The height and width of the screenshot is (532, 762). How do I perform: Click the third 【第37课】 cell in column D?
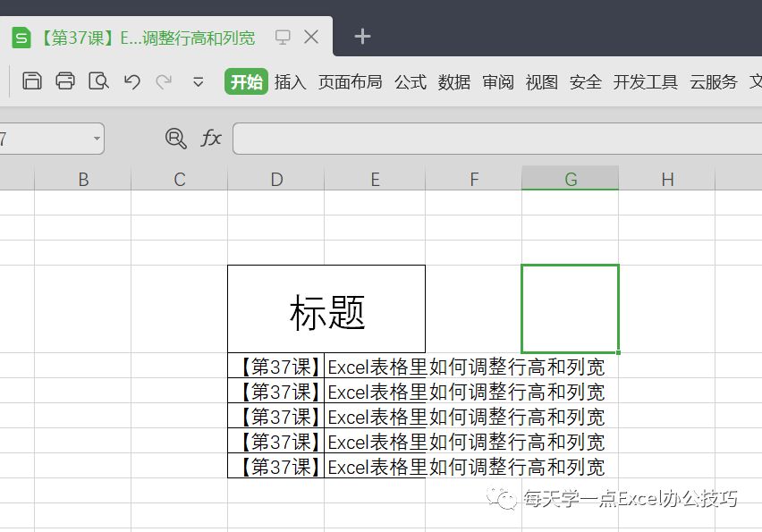tap(276, 416)
